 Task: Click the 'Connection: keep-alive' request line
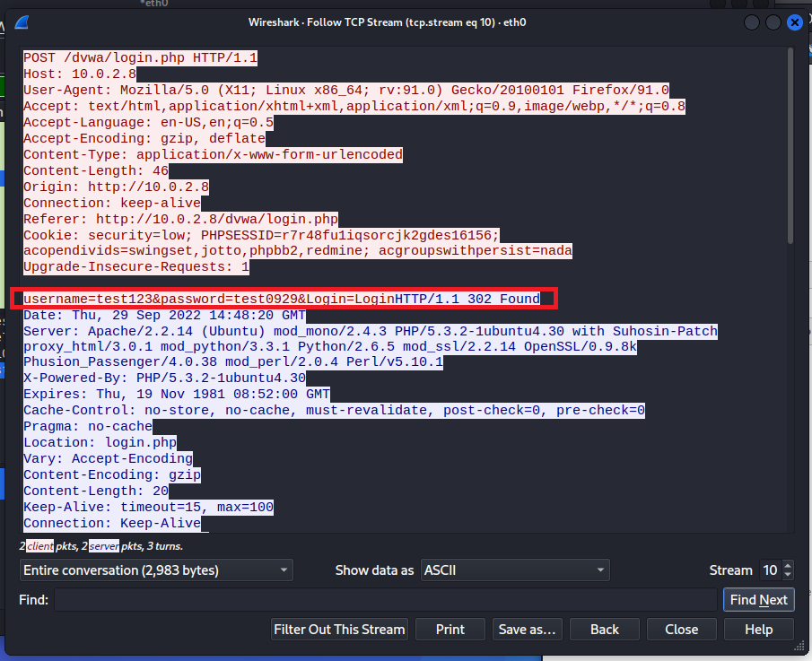(112, 203)
